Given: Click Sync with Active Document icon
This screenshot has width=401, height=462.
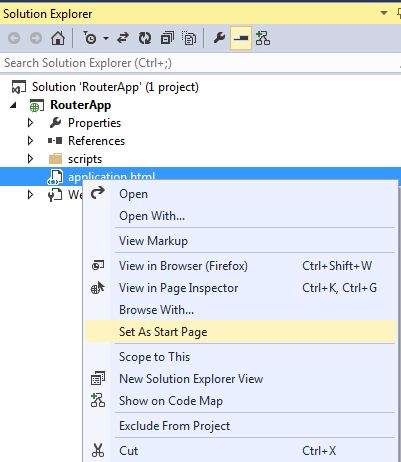Looking at the screenshot, I should 123,38.
